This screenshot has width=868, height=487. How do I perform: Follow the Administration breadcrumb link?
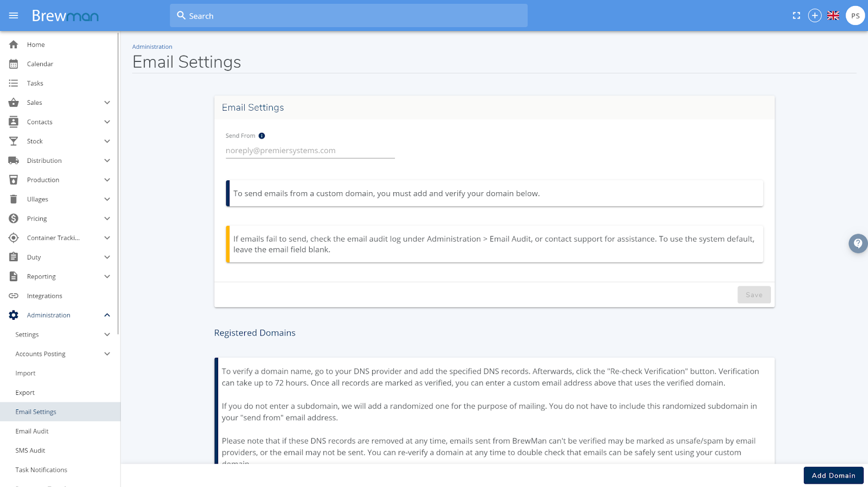pos(152,47)
